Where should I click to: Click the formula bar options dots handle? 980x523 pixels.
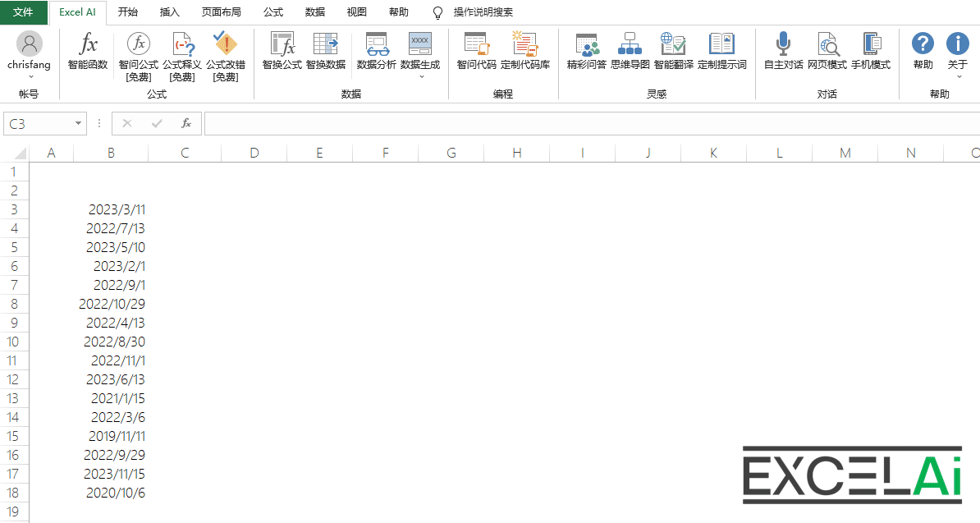[x=98, y=123]
